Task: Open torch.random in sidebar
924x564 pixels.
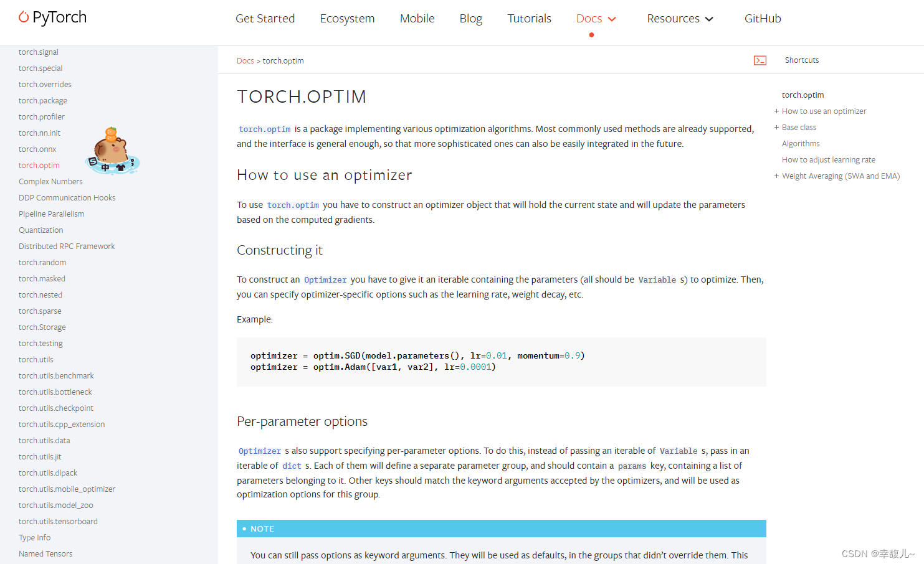Action: pyautogui.click(x=42, y=263)
